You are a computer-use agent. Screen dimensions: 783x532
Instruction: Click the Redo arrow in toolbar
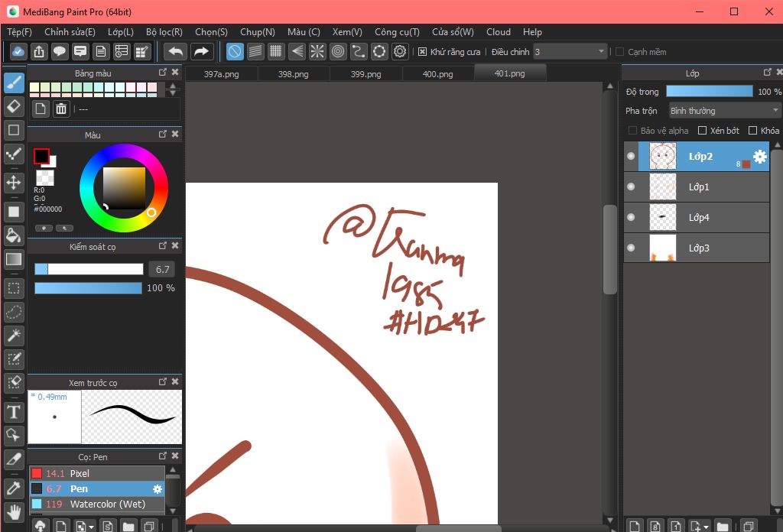tap(201, 52)
